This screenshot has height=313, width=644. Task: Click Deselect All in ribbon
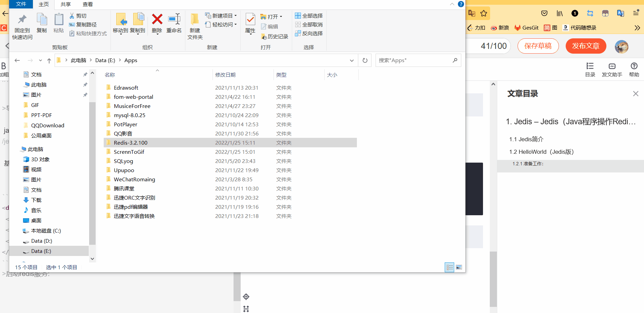point(309,24)
